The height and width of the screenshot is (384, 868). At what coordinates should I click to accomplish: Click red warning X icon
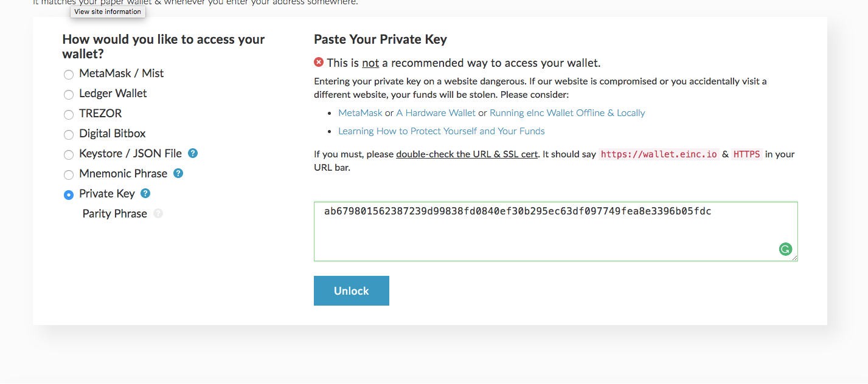319,62
